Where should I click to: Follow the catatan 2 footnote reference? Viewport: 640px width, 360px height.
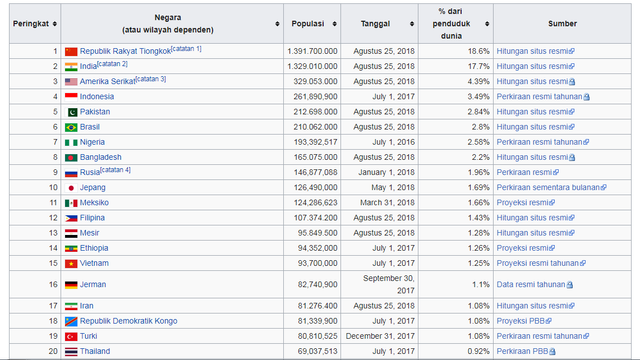tap(112, 64)
